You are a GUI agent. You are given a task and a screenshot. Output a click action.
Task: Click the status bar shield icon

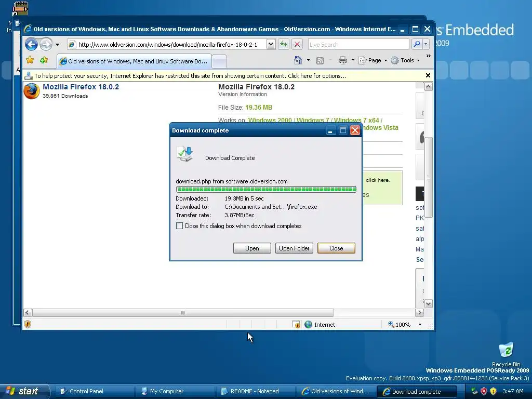pos(28,324)
